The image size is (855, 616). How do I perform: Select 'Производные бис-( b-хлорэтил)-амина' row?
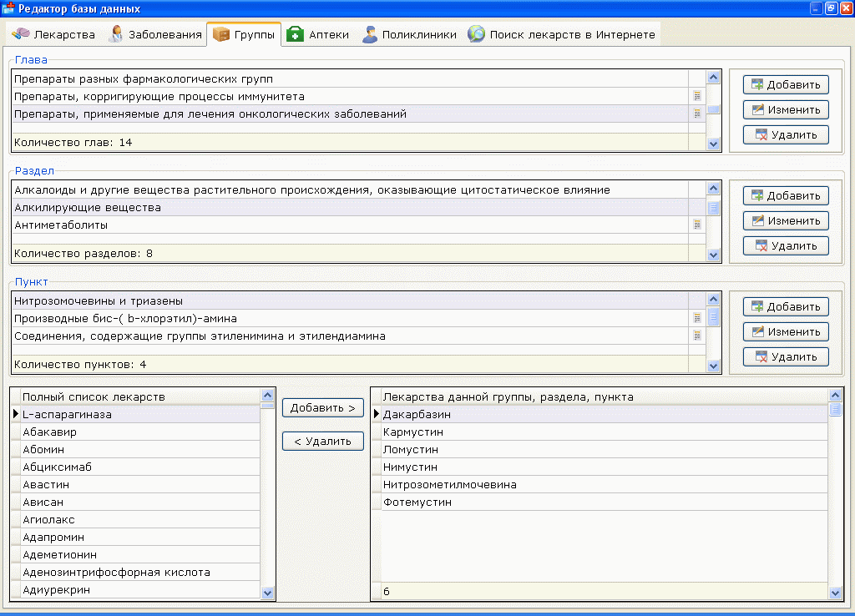[x=350, y=318]
